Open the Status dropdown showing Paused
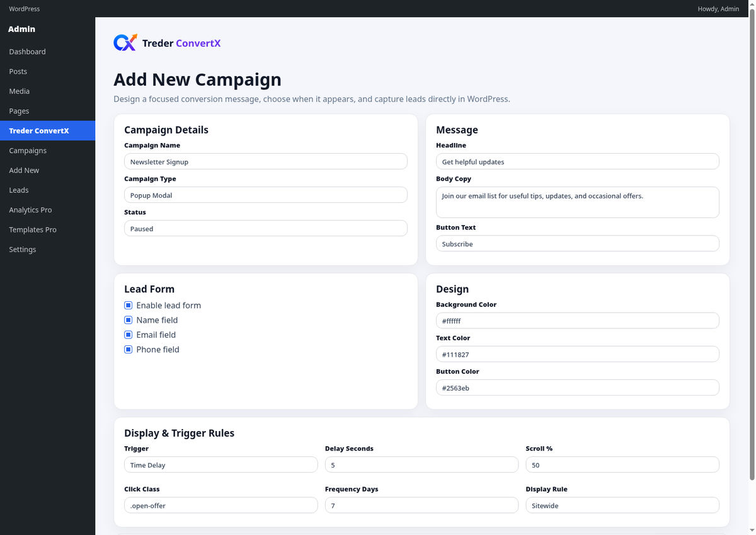 click(266, 228)
